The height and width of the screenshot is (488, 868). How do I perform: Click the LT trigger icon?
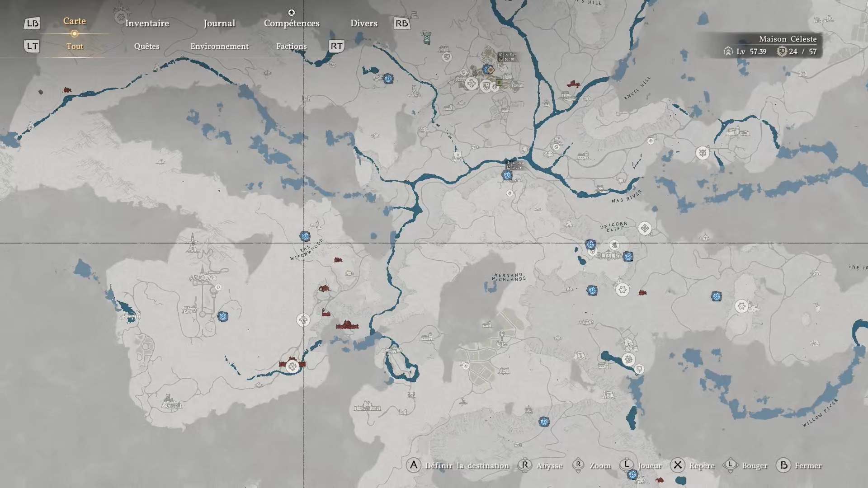(x=32, y=46)
